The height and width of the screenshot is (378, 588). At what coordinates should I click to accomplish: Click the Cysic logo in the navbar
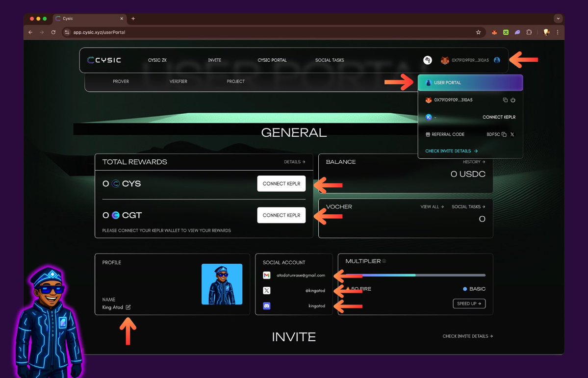point(104,60)
